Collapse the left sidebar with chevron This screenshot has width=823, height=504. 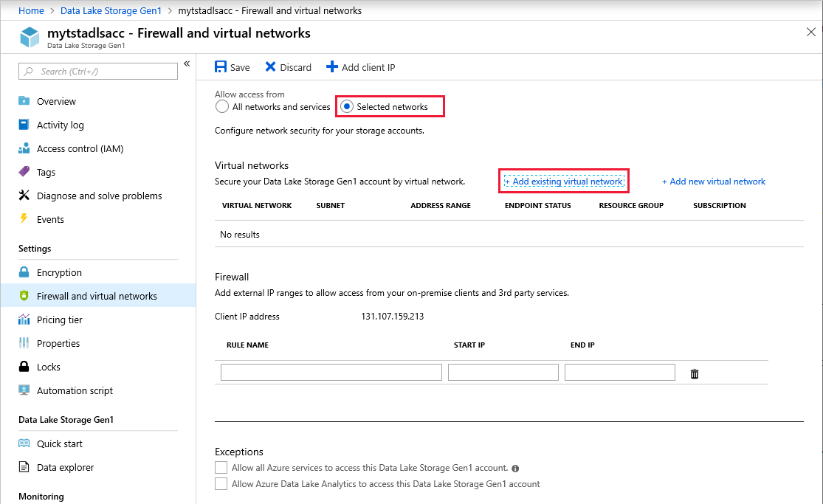tap(187, 64)
